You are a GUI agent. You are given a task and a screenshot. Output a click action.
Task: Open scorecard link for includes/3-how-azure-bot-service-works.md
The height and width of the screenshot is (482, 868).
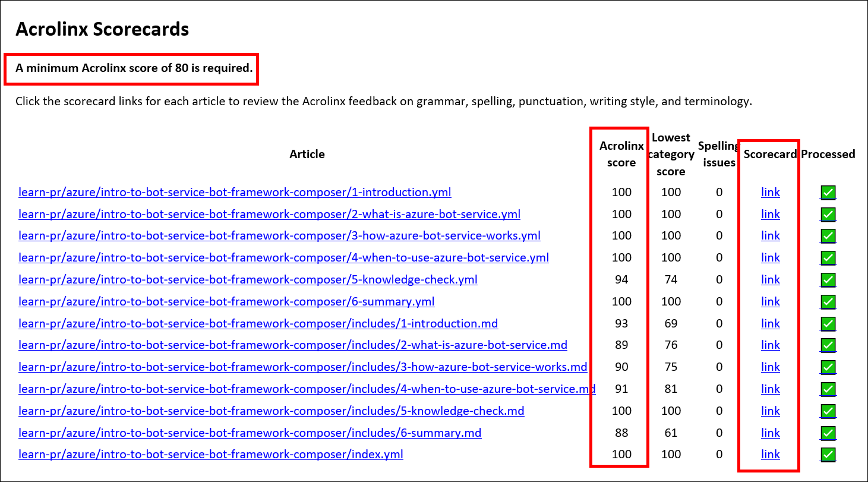pyautogui.click(x=771, y=367)
